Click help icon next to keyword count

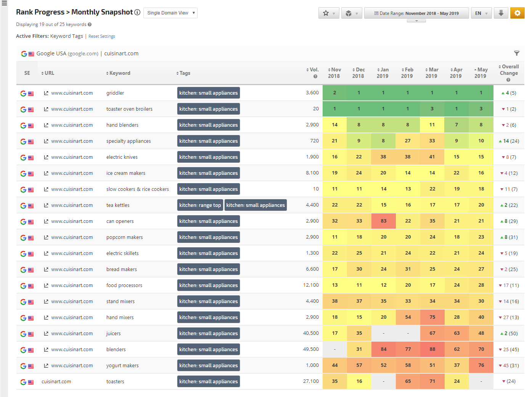point(90,24)
